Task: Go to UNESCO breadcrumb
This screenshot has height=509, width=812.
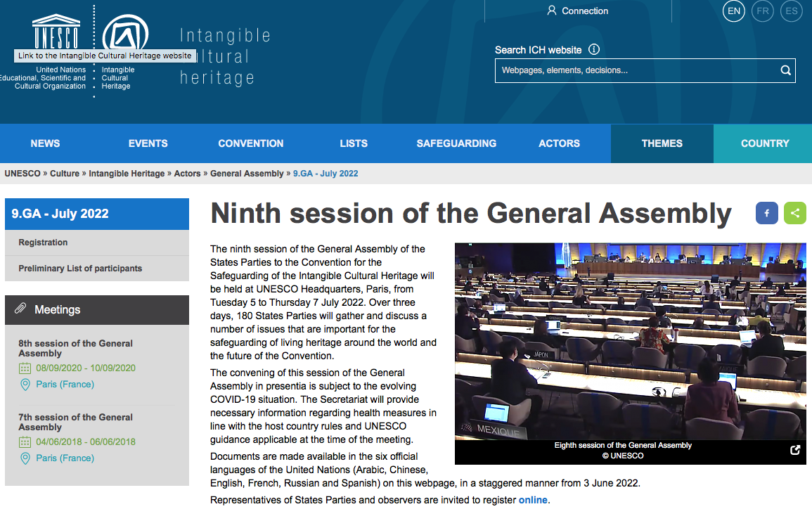Action: [x=22, y=174]
